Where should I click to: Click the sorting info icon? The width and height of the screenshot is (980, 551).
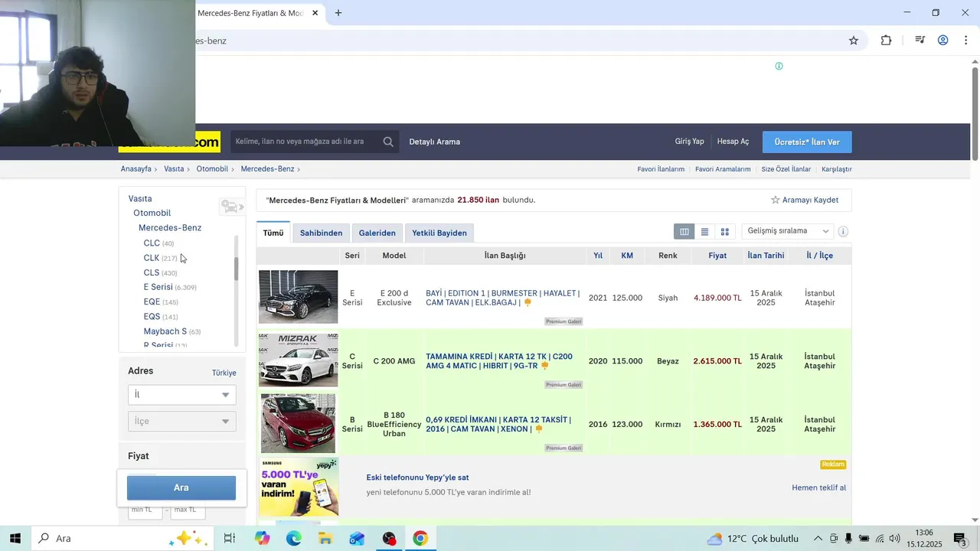coord(843,231)
